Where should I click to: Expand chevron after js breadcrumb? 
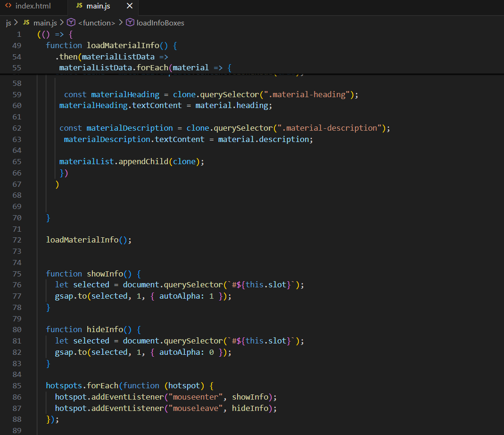[x=16, y=23]
